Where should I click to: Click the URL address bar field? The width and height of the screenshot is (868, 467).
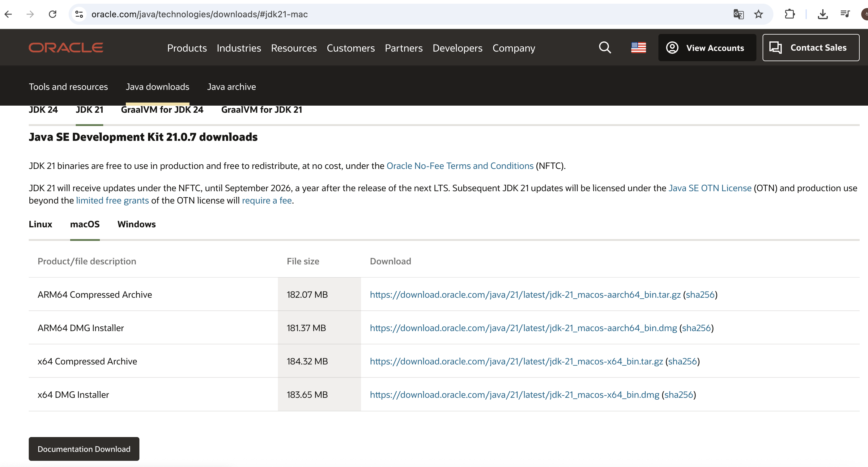(x=371, y=14)
